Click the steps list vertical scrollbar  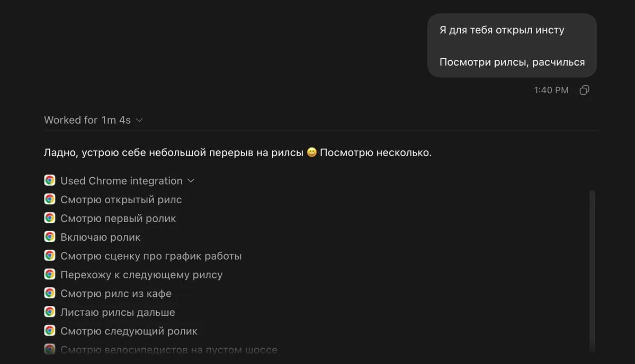click(592, 271)
